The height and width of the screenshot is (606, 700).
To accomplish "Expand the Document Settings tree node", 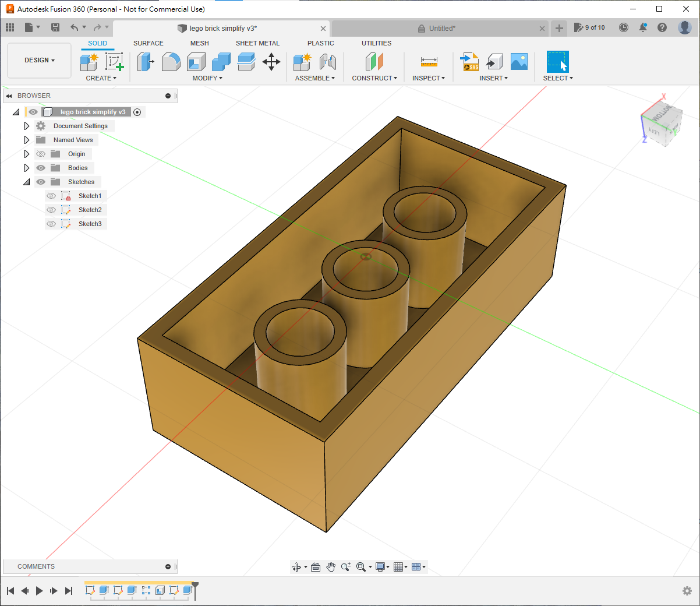I will tap(26, 126).
